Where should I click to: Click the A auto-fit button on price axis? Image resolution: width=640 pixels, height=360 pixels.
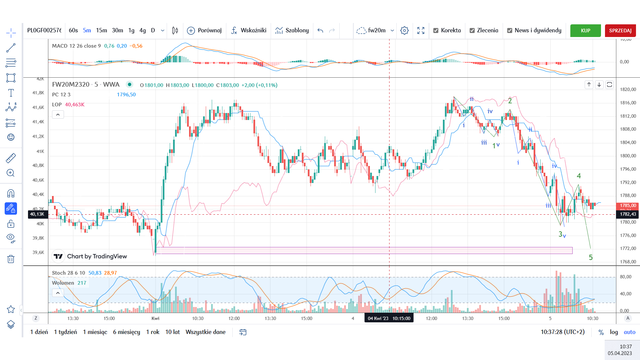coord(628,318)
